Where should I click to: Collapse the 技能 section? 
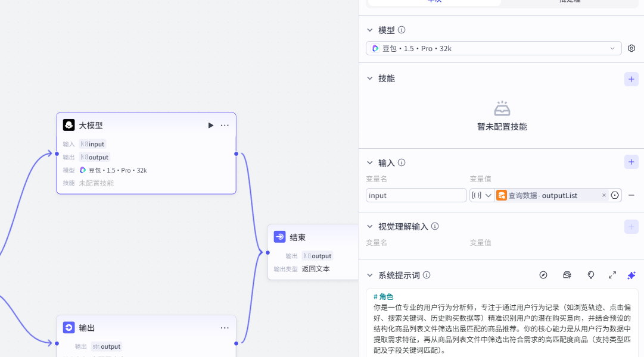coord(370,79)
